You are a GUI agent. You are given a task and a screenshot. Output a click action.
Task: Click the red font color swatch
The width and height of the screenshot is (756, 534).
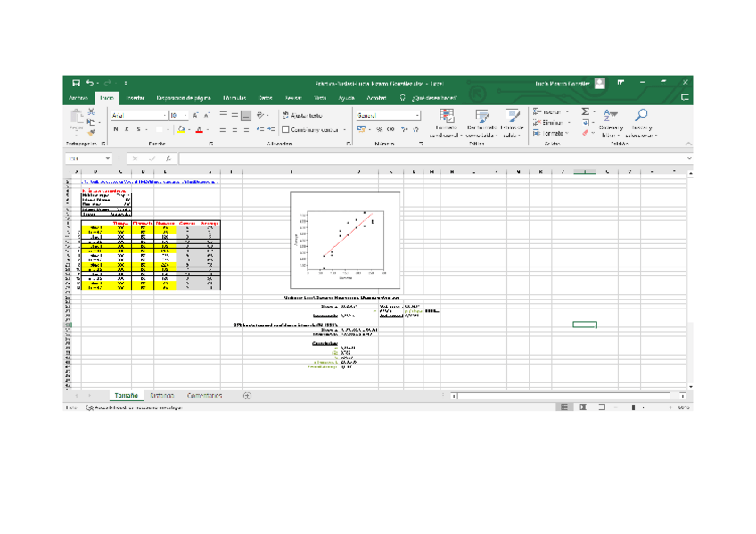click(200, 130)
